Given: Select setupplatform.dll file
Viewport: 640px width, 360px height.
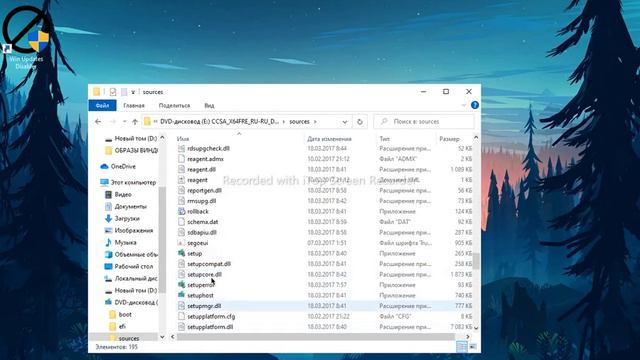Looking at the screenshot, I should 210,327.
